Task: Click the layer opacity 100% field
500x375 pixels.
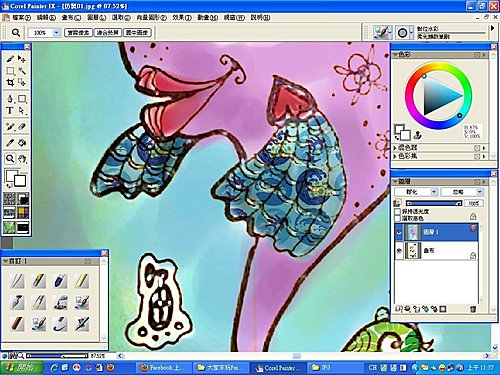Action: [x=474, y=203]
